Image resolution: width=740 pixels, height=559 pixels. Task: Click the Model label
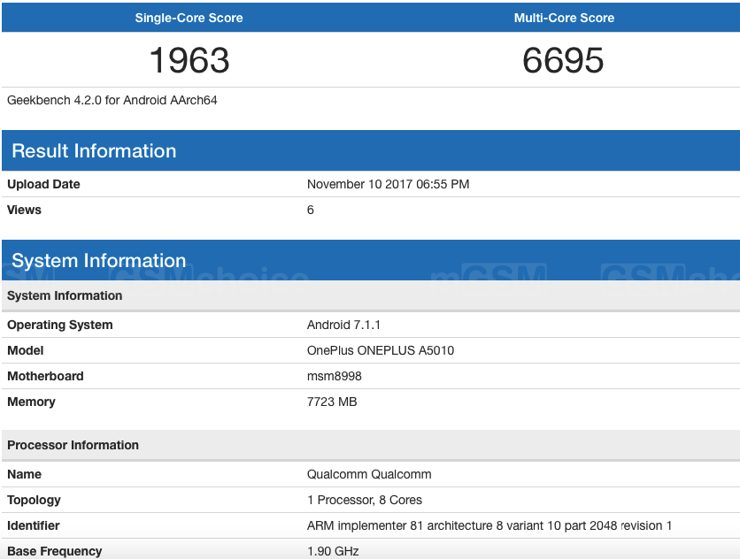[25, 350]
